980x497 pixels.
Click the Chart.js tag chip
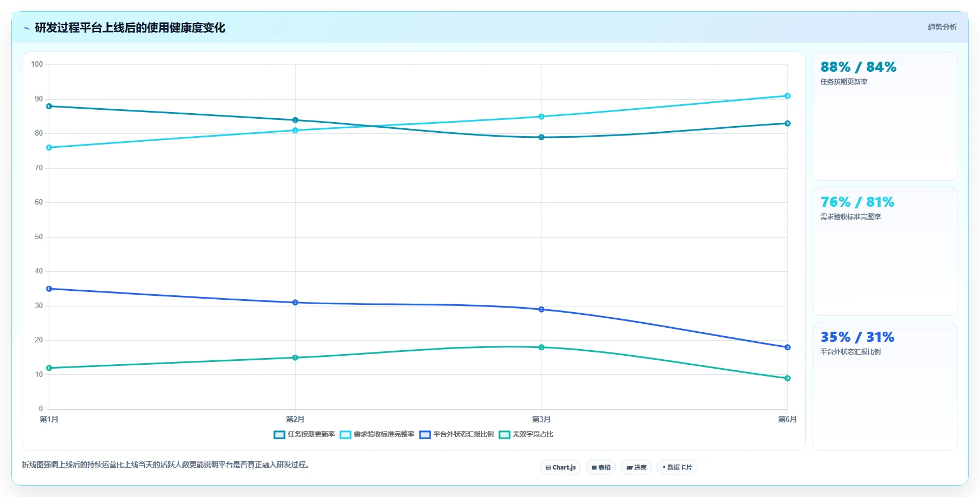pyautogui.click(x=561, y=467)
